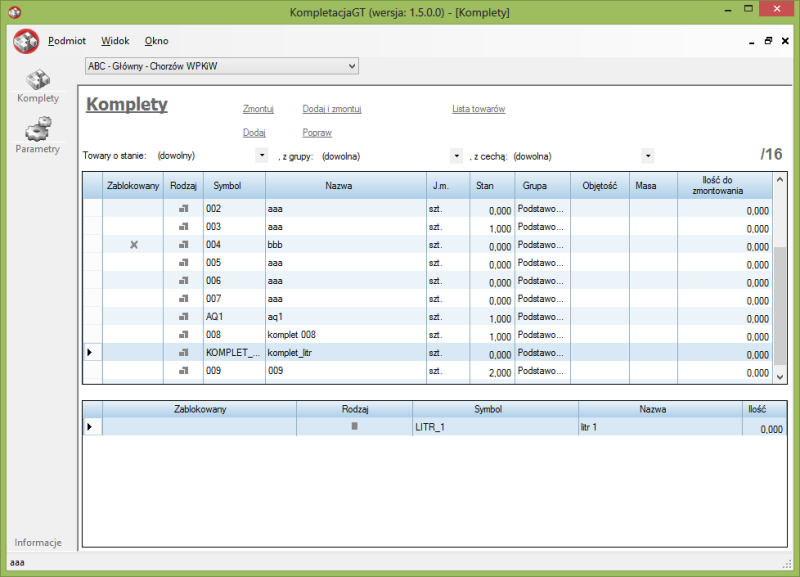Click the Rodzaj icon for AQ1 row
800x577 pixels.
[183, 317]
